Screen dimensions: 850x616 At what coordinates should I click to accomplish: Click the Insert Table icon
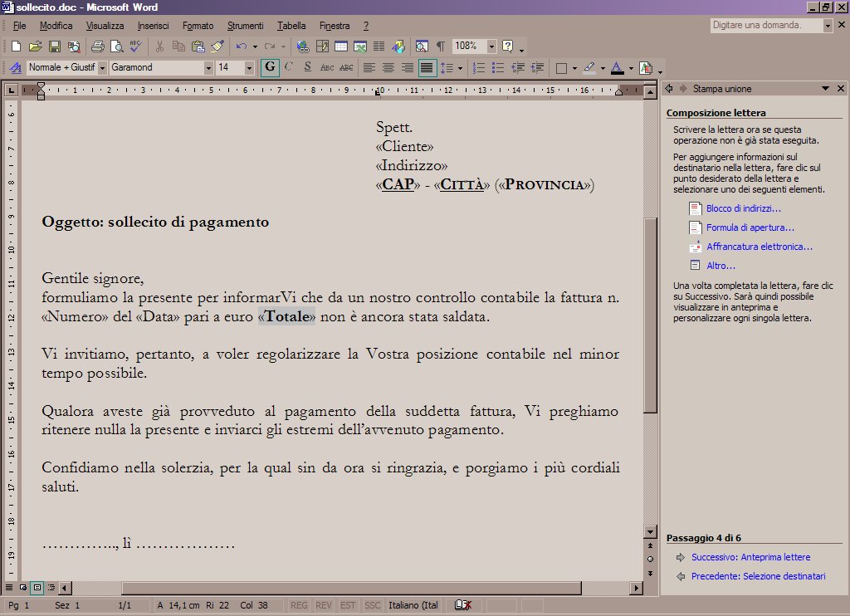tap(340, 46)
